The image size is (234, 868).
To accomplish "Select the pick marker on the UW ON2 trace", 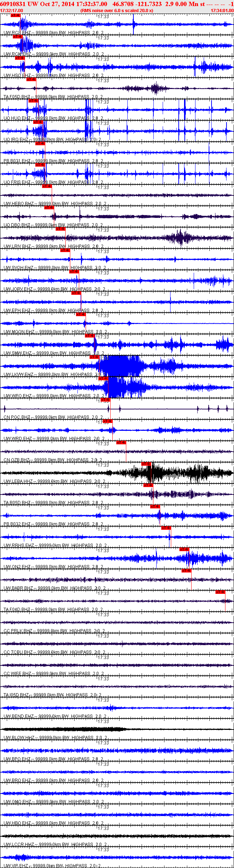I will [184, 549].
